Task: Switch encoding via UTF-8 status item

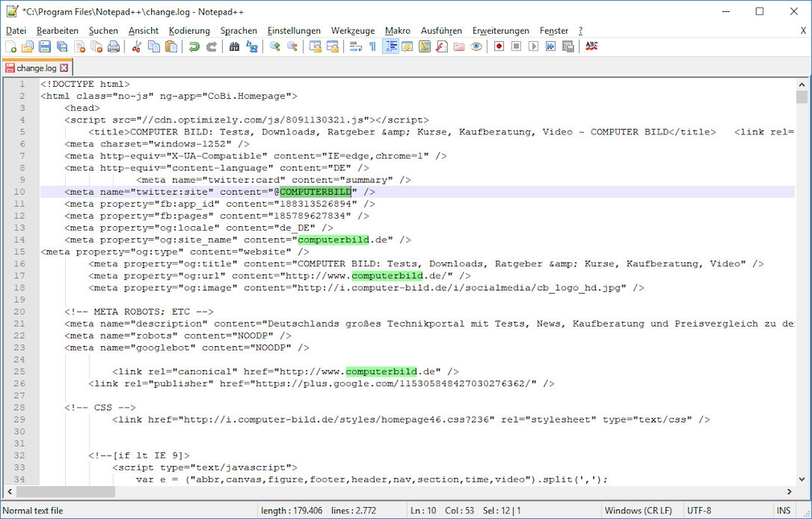Action: [700, 510]
